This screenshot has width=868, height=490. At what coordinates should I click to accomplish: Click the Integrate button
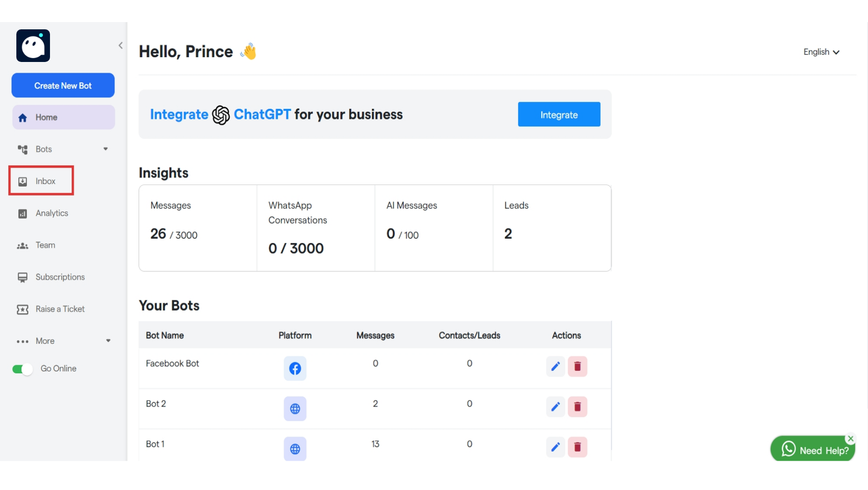(x=559, y=114)
